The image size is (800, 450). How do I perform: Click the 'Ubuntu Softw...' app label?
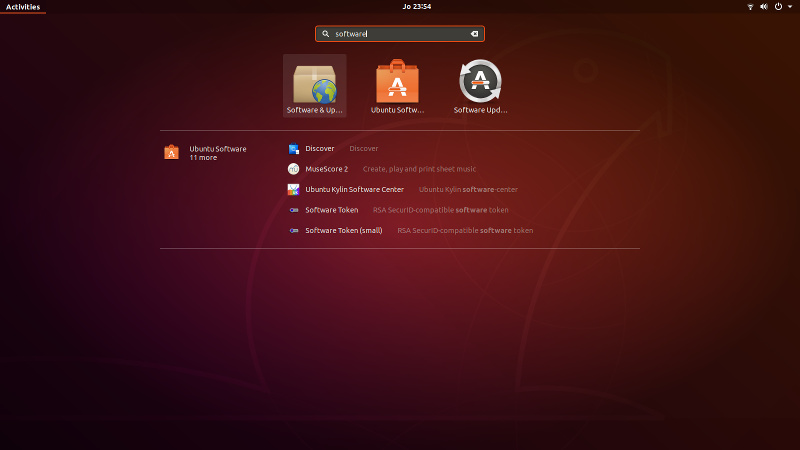[x=397, y=110]
